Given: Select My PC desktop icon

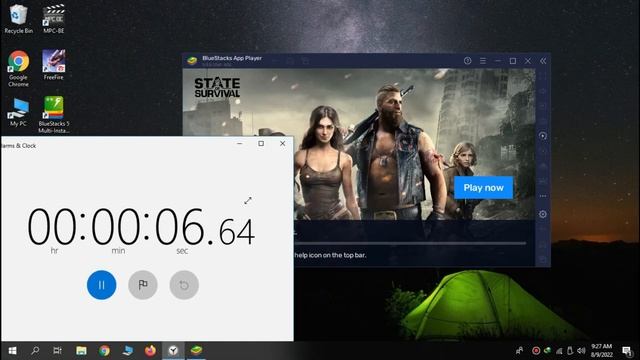Looking at the screenshot, I should point(18,112).
